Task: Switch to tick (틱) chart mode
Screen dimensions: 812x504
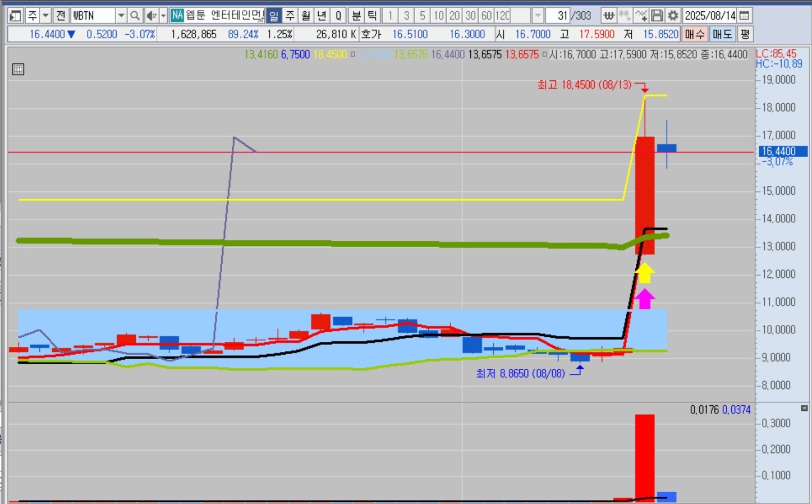Action: click(x=372, y=16)
